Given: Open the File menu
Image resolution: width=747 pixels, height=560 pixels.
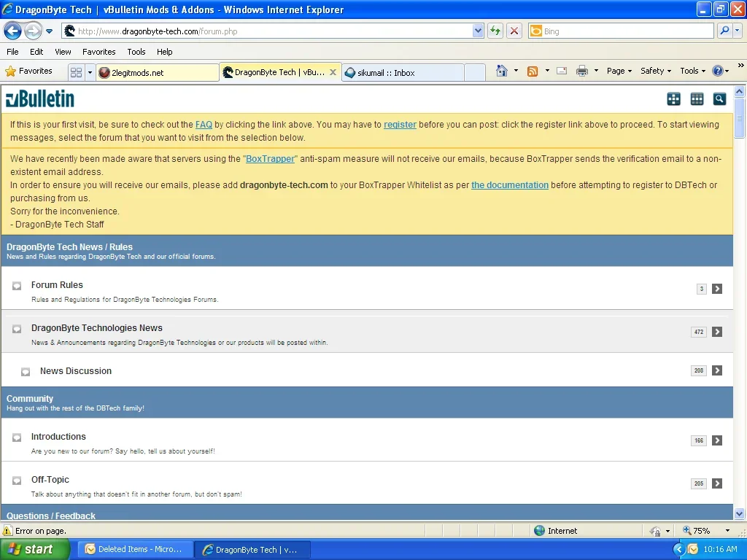Looking at the screenshot, I should click(x=12, y=52).
